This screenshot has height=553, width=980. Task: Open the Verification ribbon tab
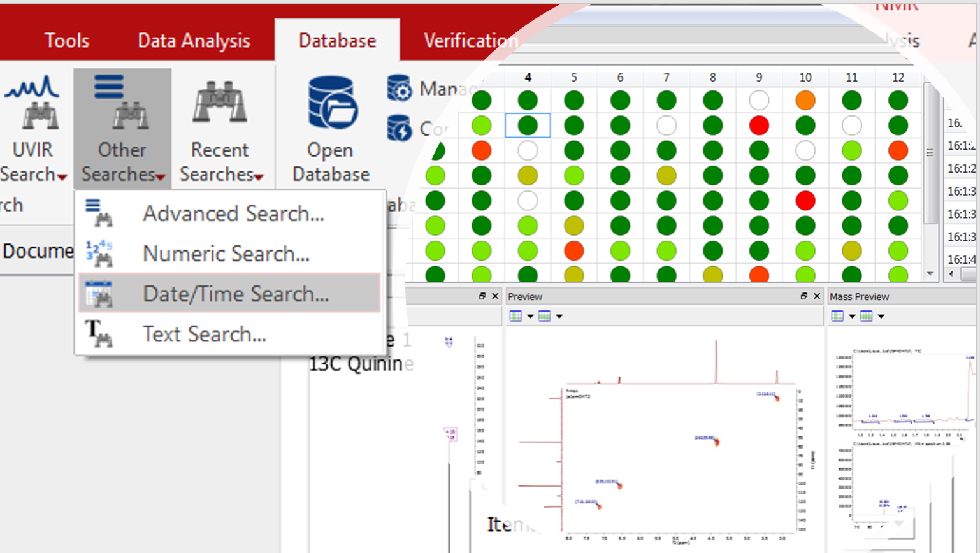click(470, 41)
